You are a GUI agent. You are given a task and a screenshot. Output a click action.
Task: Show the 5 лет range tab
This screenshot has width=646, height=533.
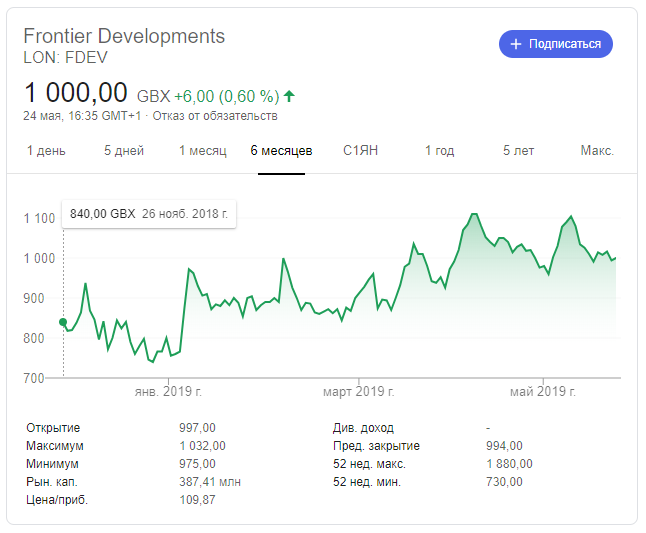click(x=518, y=151)
